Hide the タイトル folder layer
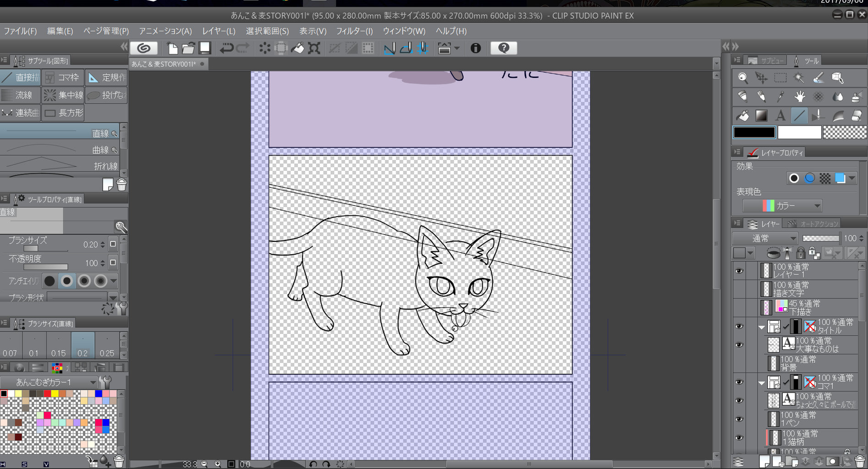The height and width of the screenshot is (469, 868). pos(739,326)
